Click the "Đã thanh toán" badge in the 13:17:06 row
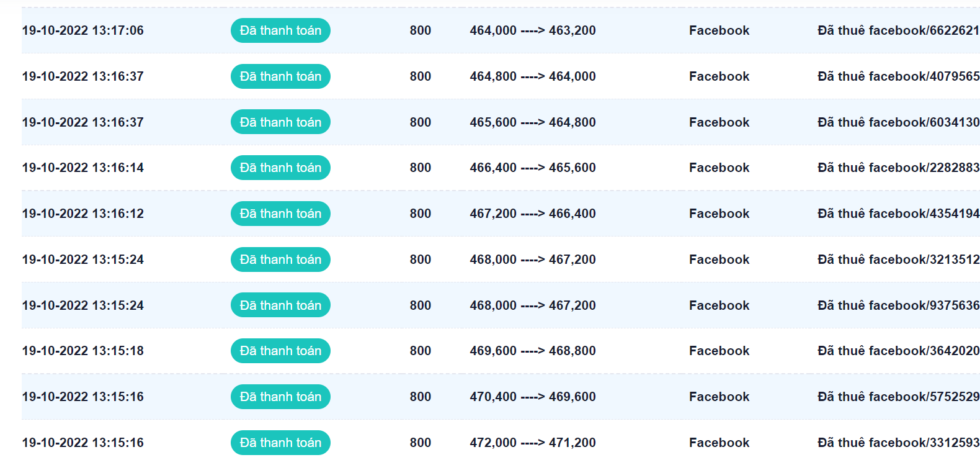The width and height of the screenshot is (980, 465). (280, 30)
